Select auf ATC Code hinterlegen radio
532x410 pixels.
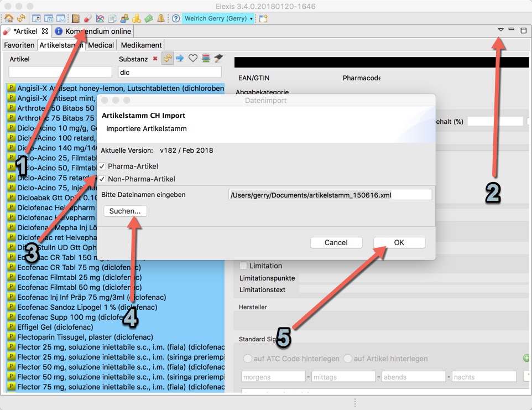[x=248, y=359]
